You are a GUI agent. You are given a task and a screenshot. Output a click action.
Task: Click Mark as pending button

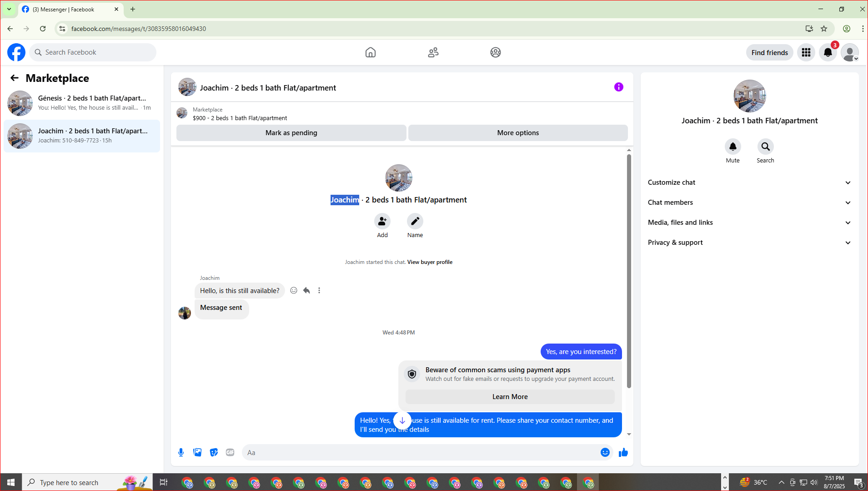tap(291, 133)
